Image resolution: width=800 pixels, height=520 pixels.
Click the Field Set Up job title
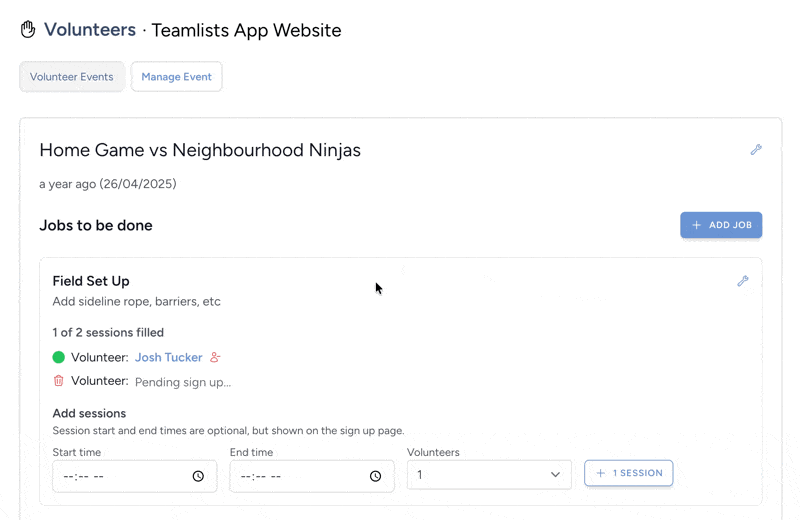click(91, 281)
